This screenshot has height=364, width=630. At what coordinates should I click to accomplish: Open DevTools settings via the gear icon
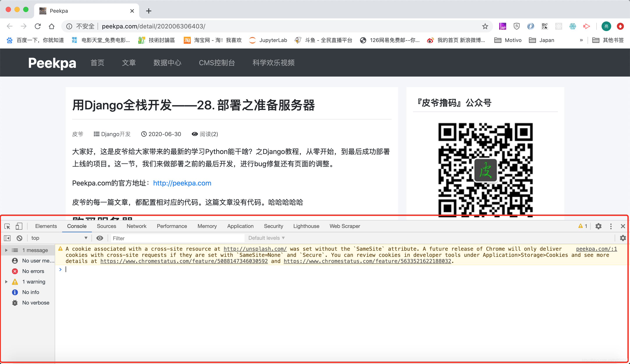598,226
